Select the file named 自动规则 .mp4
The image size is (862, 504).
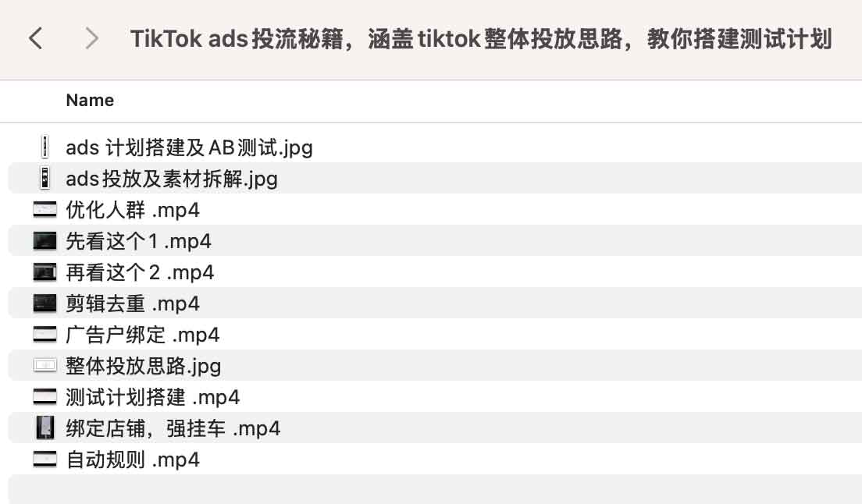(133, 460)
